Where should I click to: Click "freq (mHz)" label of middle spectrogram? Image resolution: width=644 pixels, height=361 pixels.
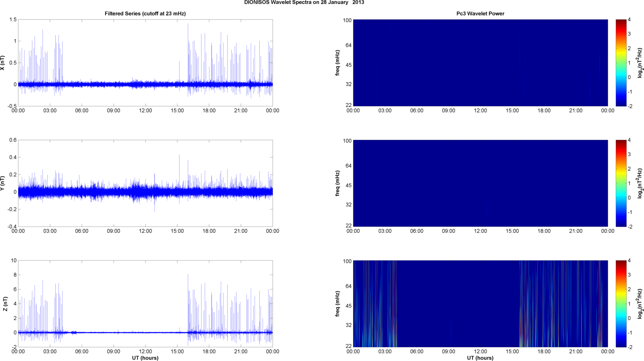coord(337,183)
